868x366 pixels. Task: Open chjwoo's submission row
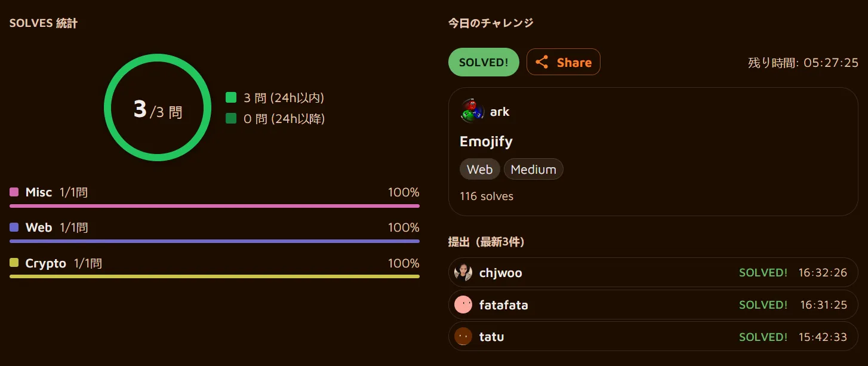[x=652, y=273]
